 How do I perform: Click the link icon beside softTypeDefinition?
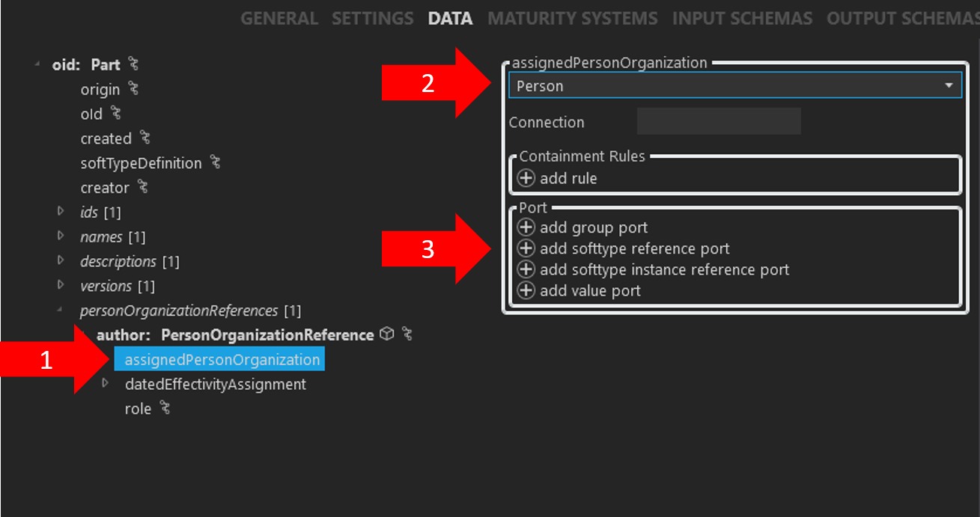point(214,162)
